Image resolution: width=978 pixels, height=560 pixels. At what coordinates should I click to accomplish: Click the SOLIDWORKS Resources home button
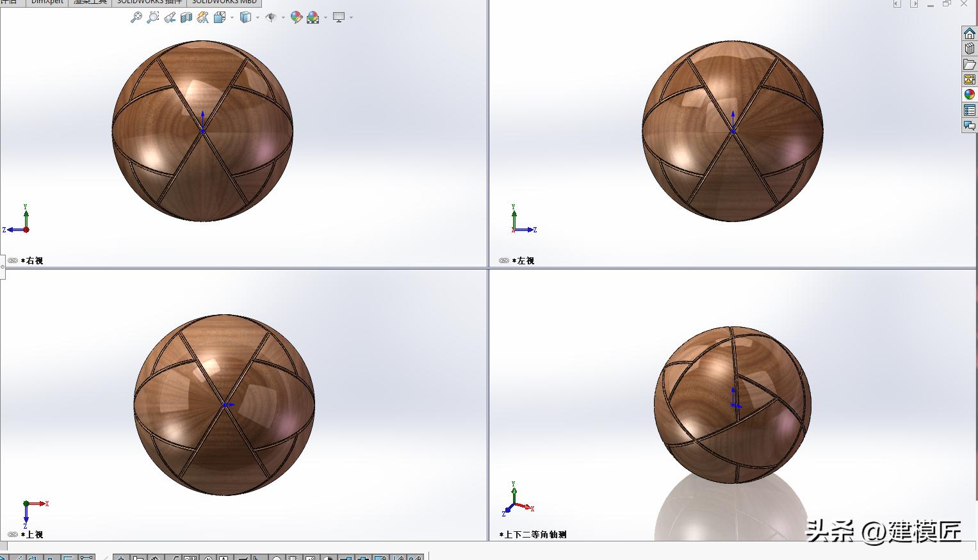[969, 33]
